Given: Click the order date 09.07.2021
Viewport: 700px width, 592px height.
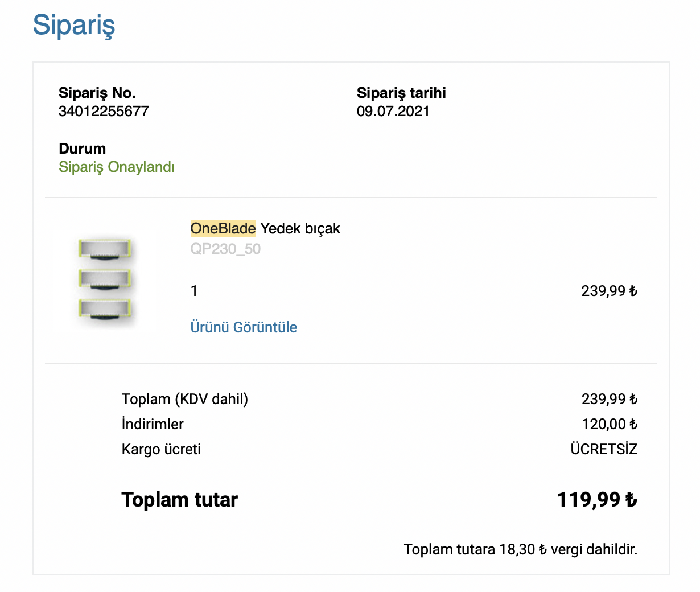Looking at the screenshot, I should [x=393, y=111].
